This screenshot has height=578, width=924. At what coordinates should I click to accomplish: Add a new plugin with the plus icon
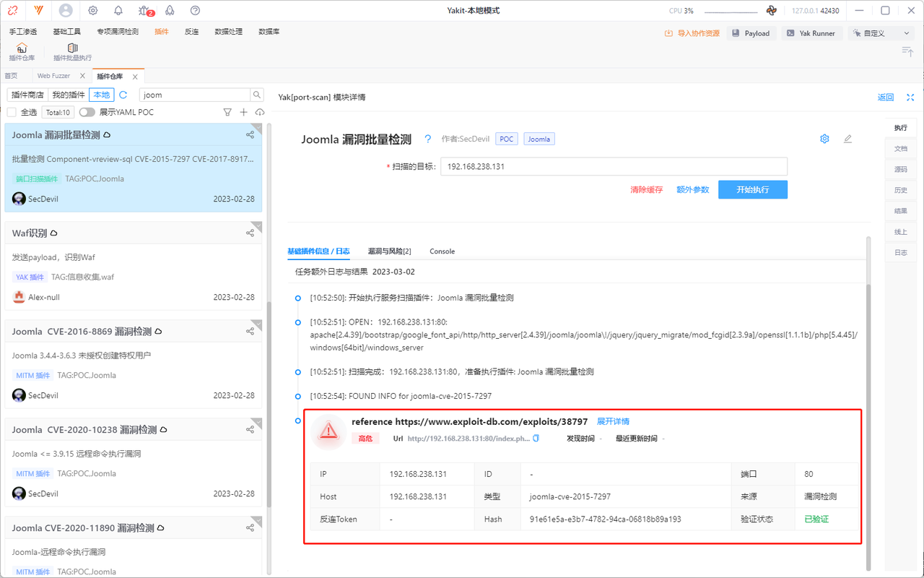(244, 112)
